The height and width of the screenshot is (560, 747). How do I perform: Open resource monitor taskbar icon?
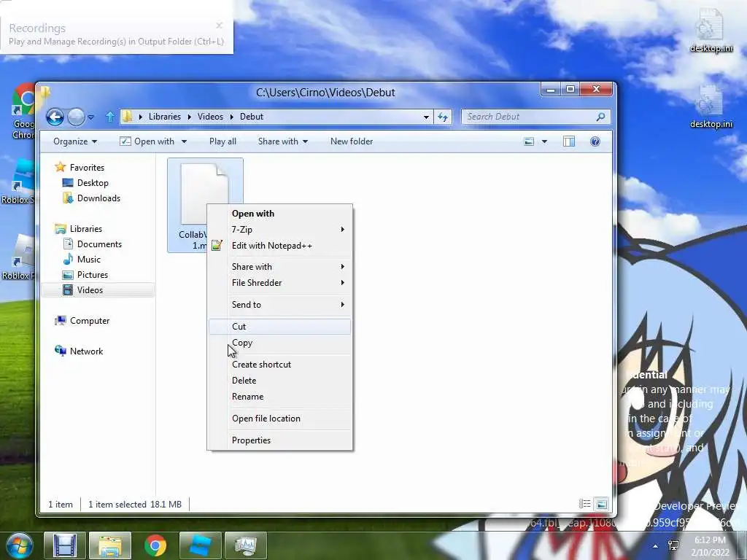(x=245, y=545)
